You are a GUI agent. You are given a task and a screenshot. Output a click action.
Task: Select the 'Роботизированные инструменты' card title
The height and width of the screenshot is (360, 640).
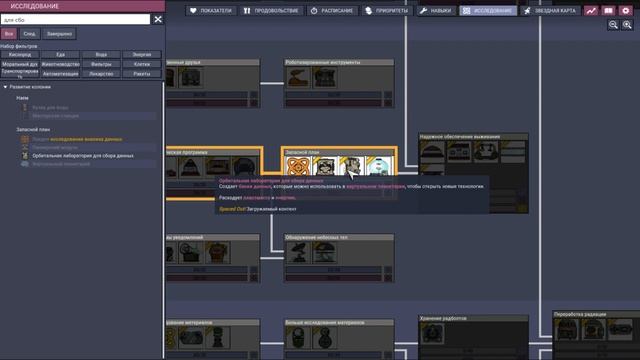coord(323,62)
